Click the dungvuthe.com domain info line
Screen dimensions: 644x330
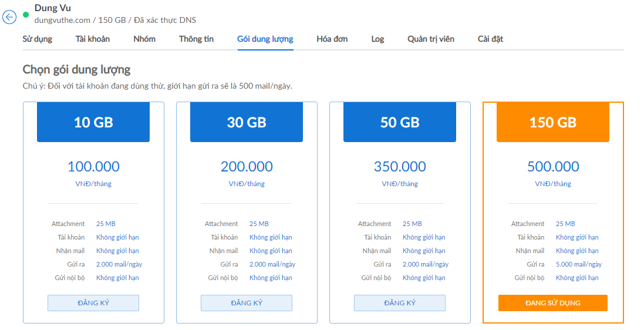pyautogui.click(x=115, y=20)
